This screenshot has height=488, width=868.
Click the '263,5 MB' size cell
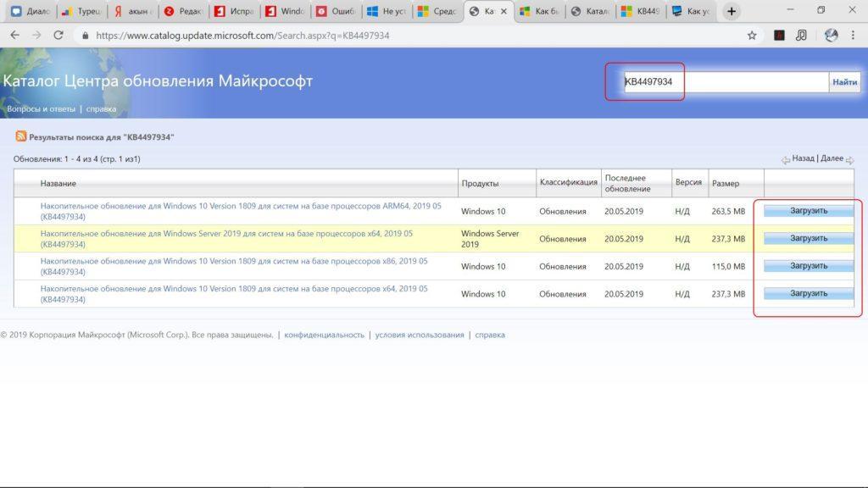click(x=728, y=211)
